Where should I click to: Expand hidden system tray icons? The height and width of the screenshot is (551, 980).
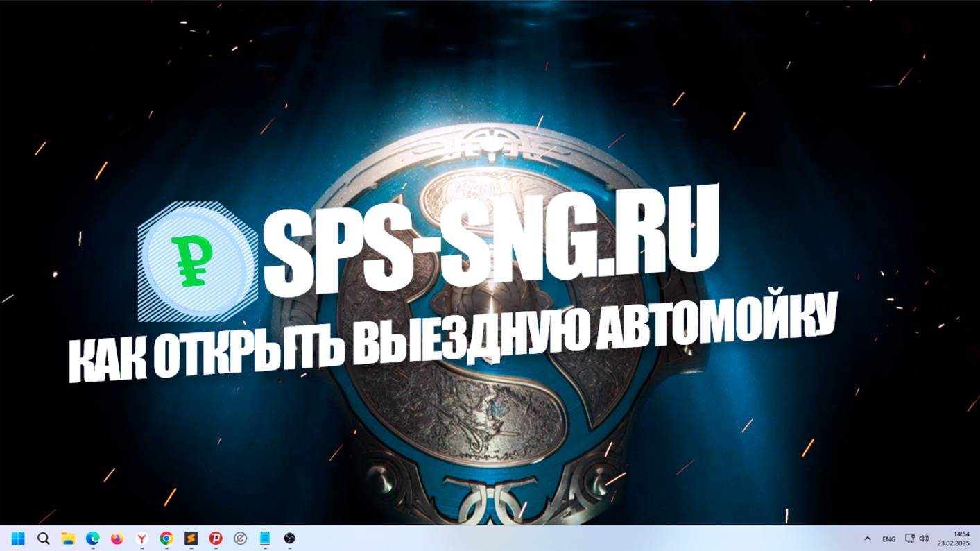pyautogui.click(x=867, y=539)
